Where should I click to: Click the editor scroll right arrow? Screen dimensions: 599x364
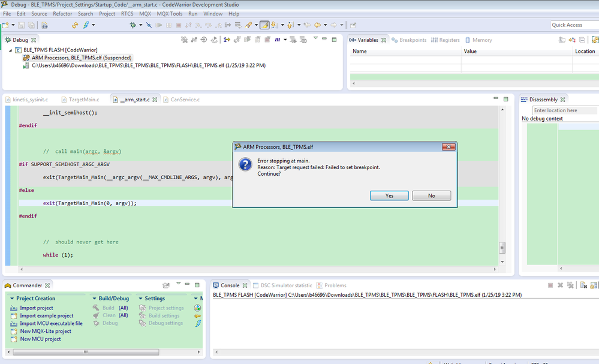tap(495, 269)
